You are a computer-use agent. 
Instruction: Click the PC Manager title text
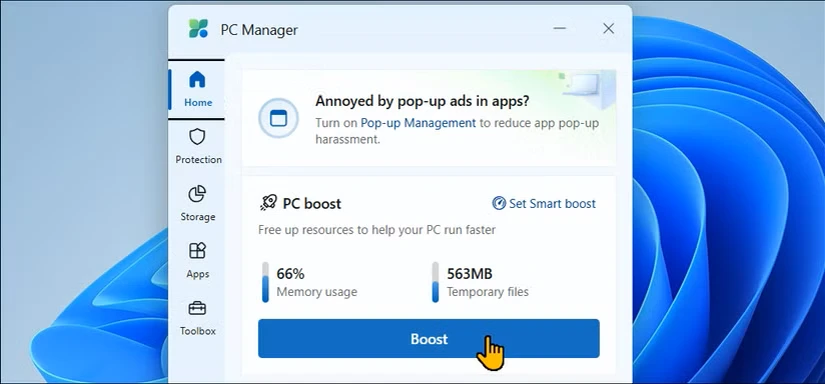click(x=259, y=30)
